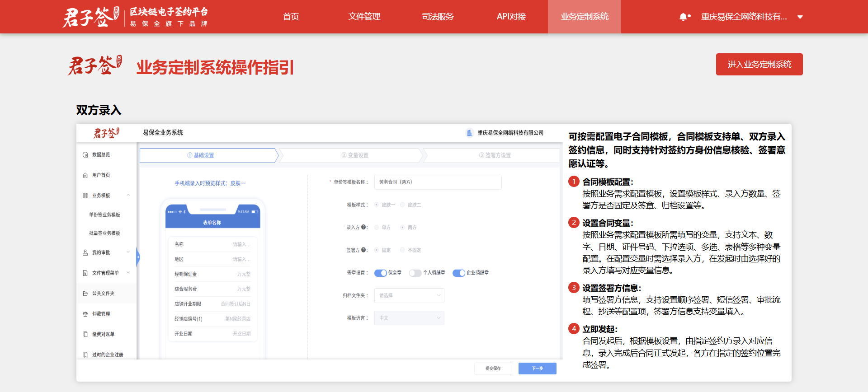
Task: Open the 文件管理 navigation menu
Action: (364, 17)
